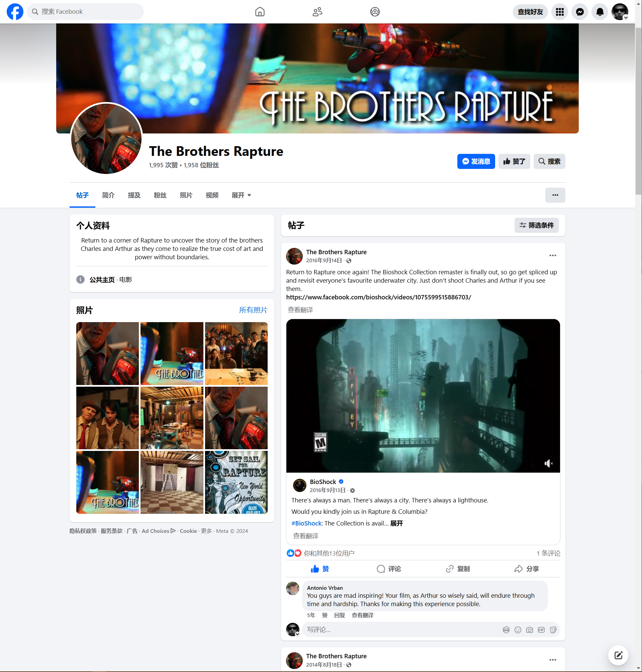Image resolution: width=642 pixels, height=672 pixels.
Task: Click the GIF icon in comment box
Action: click(541, 630)
